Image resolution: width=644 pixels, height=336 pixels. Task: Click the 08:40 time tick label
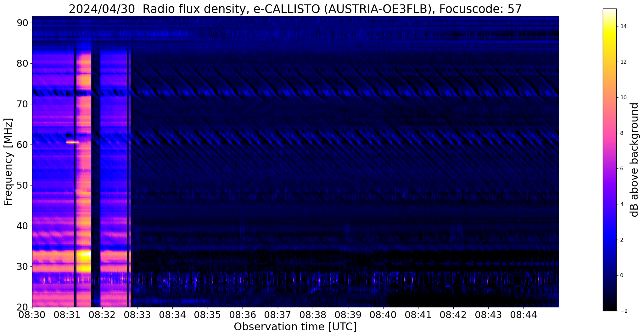pos(383,315)
